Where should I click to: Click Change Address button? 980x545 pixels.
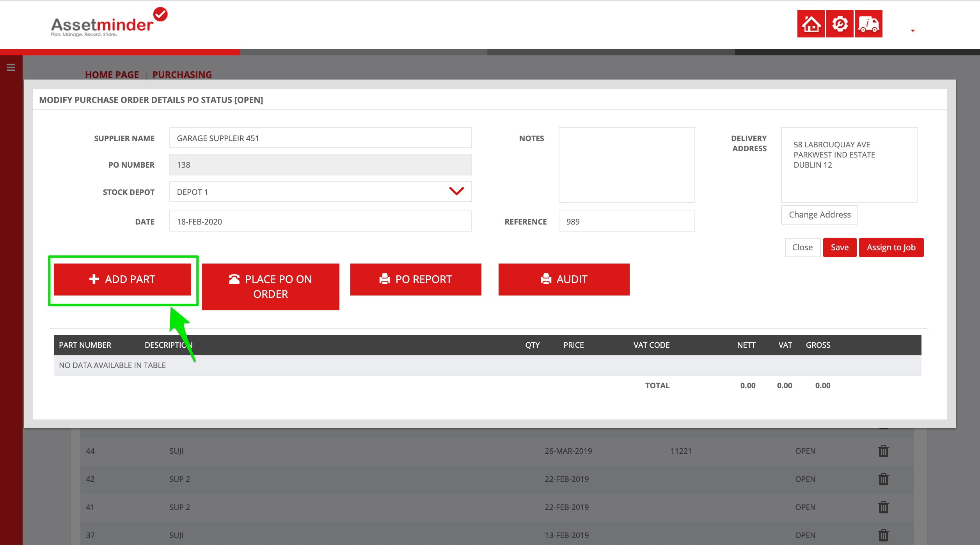click(x=819, y=215)
